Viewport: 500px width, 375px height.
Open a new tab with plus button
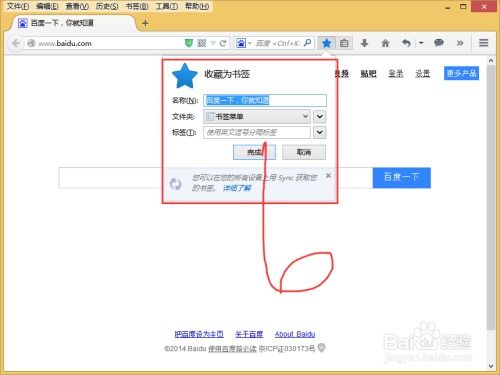(145, 23)
